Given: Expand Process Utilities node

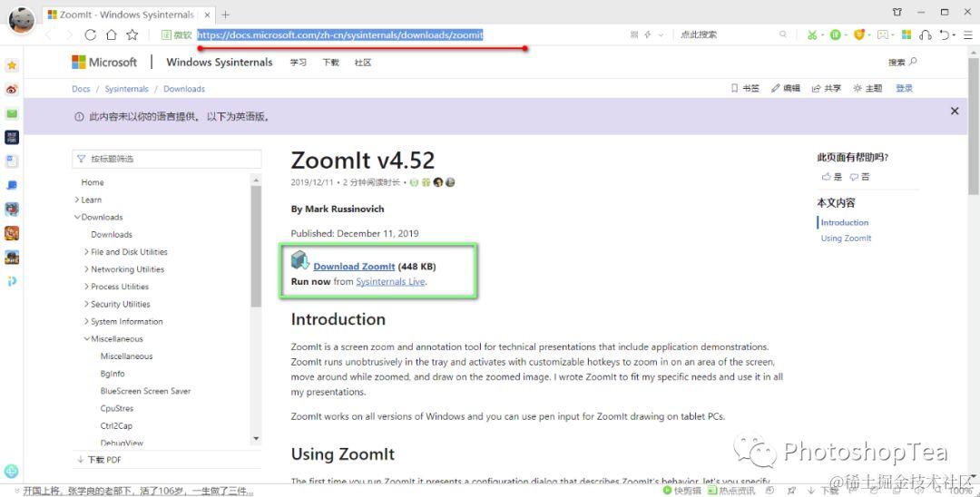Looking at the screenshot, I should click(86, 287).
